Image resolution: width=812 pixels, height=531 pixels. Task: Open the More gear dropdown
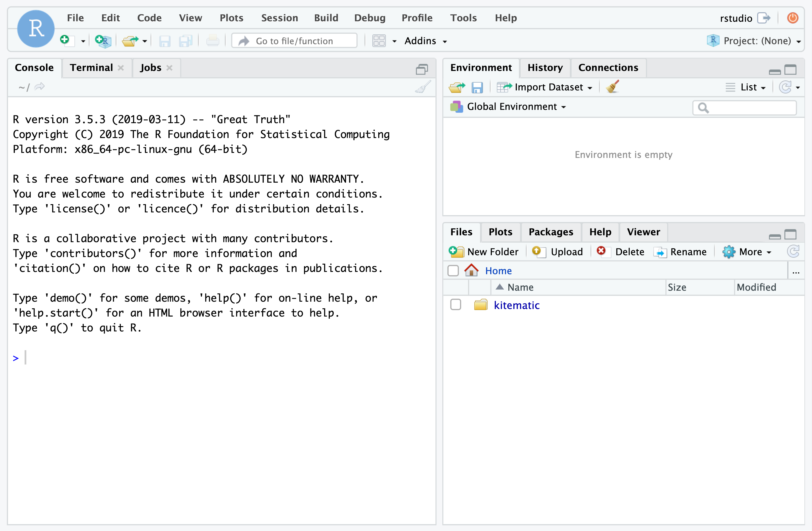pyautogui.click(x=747, y=252)
